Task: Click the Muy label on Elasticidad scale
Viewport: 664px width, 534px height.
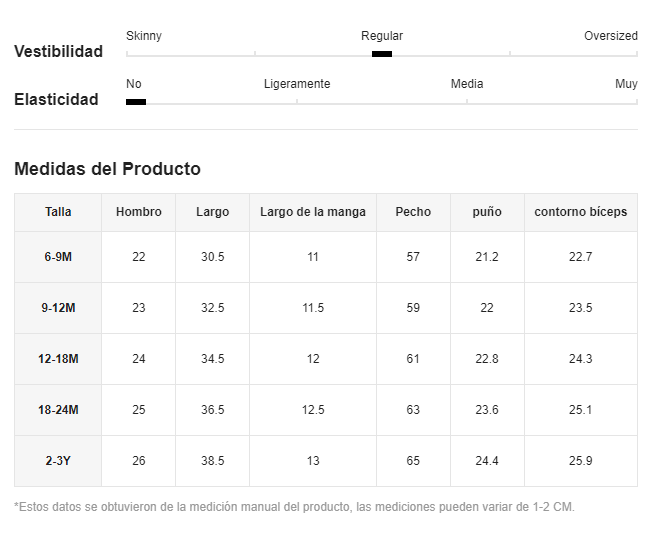Action: point(626,84)
